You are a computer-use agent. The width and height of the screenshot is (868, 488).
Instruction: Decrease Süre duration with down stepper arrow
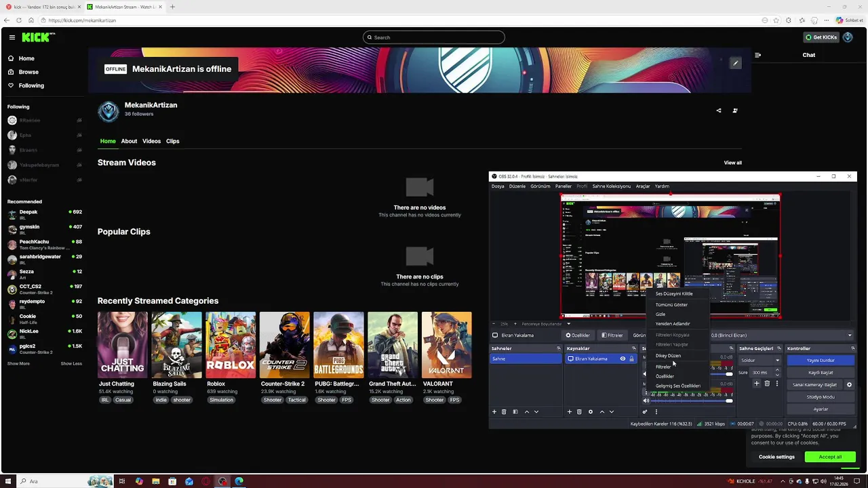(777, 375)
